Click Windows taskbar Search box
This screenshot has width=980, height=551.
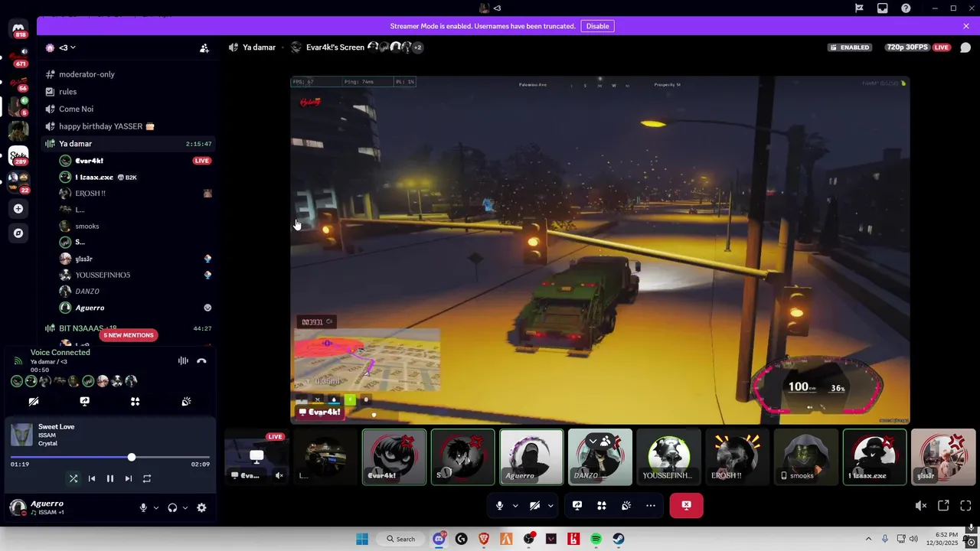[400, 539]
